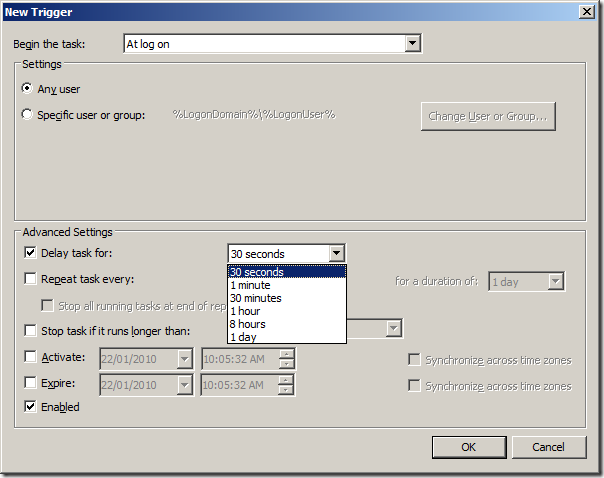Choose '30 seconds' from the delay list
Screen dimensions: 604x478
click(x=286, y=272)
